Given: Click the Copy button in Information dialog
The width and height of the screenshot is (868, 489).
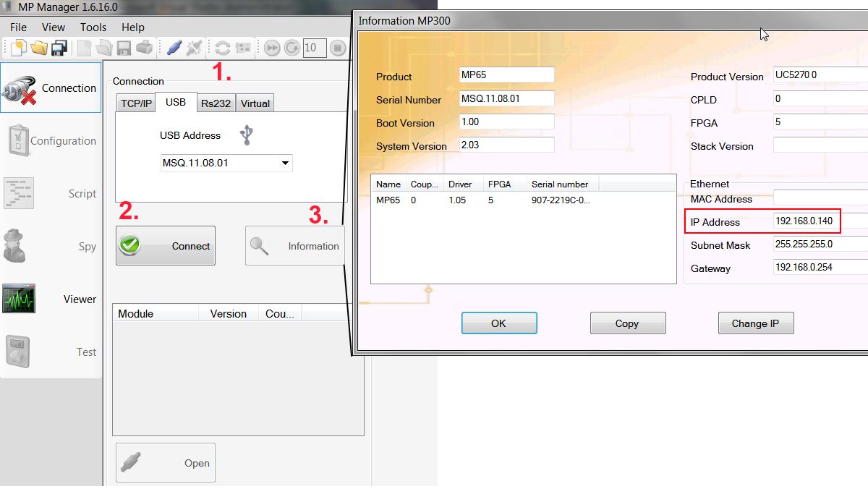Looking at the screenshot, I should (x=627, y=323).
